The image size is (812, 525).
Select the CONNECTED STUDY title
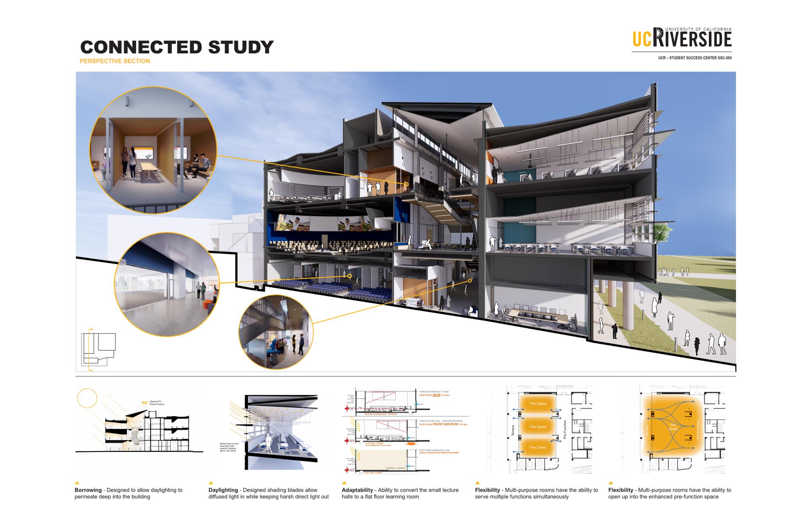(x=177, y=47)
